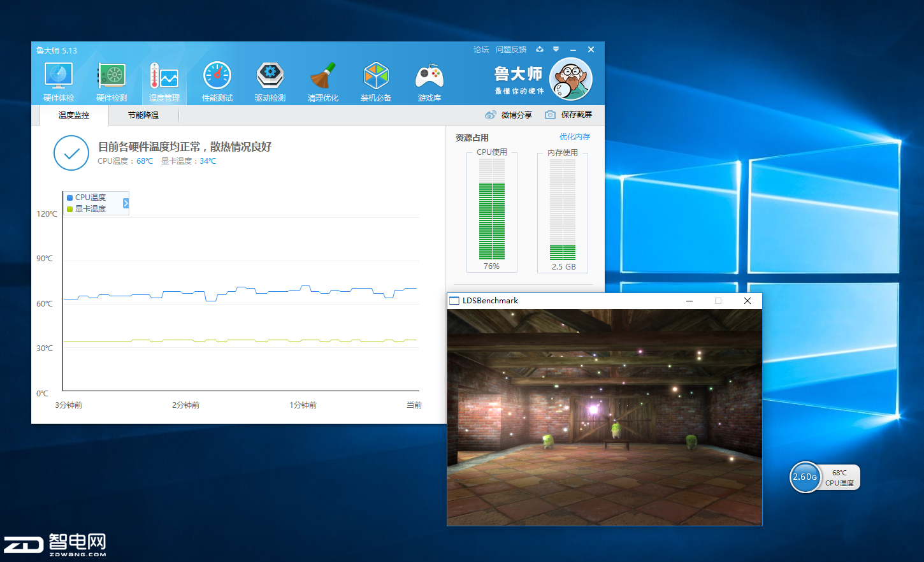This screenshot has height=562, width=924.
Task: Click the 3分钟前 axis label
Action: (x=68, y=405)
